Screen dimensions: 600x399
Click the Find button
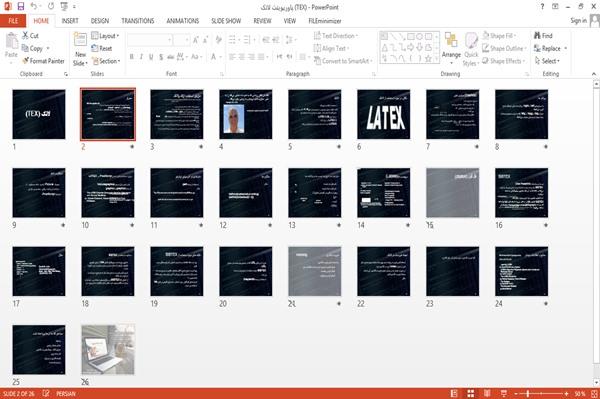543,36
